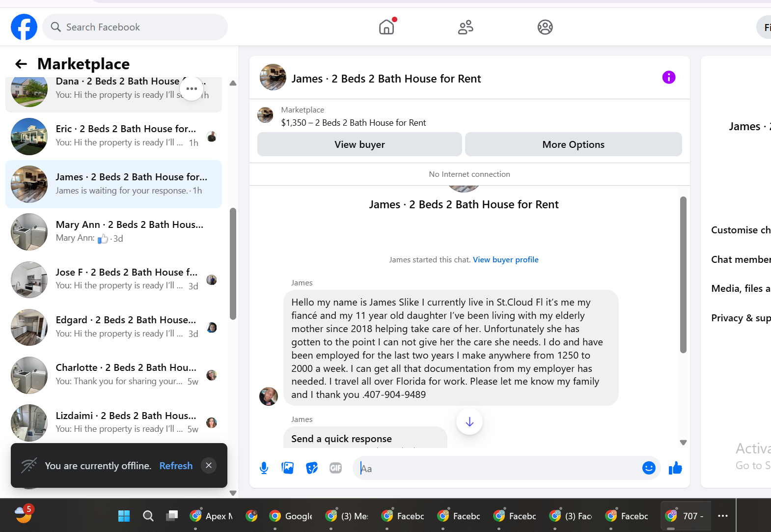Click the View buyer button
The image size is (771, 532).
tap(359, 144)
